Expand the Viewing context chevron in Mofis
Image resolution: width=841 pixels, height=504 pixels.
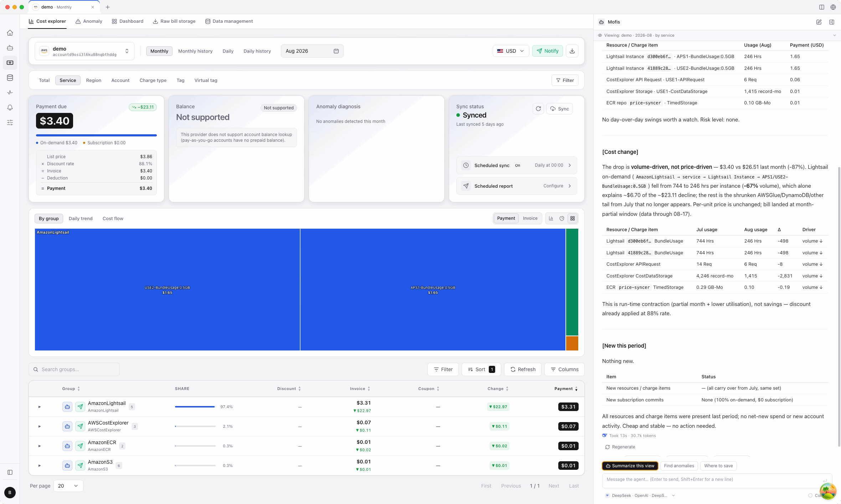tap(834, 35)
